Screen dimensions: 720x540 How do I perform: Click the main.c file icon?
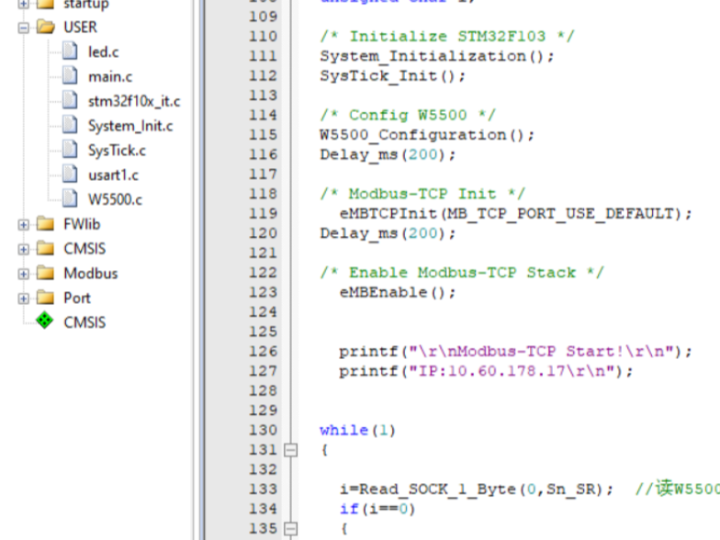pyautogui.click(x=70, y=75)
